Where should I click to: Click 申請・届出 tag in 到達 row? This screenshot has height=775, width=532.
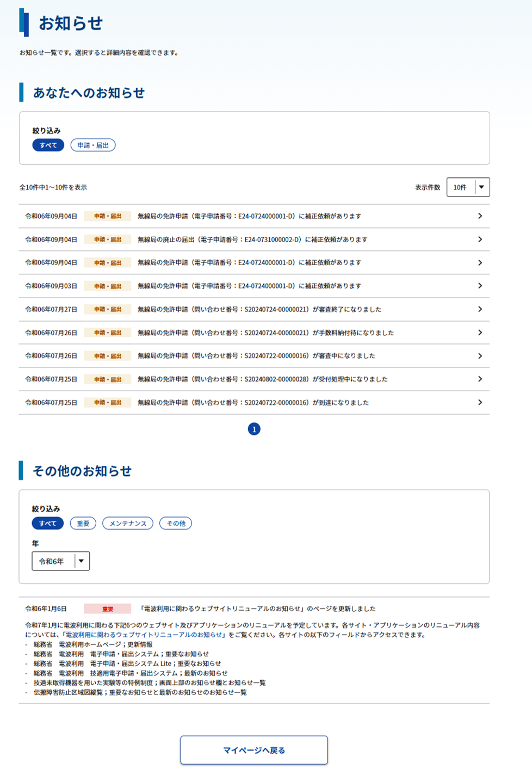[108, 403]
